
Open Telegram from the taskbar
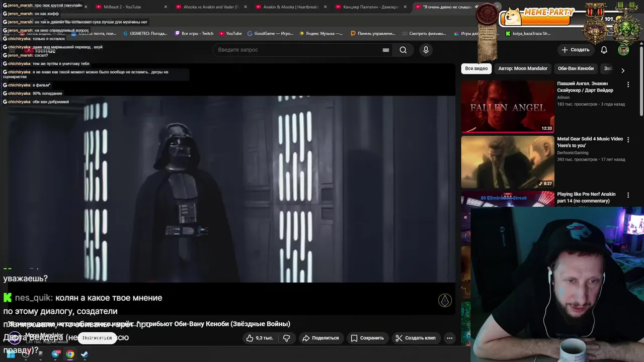coord(55,354)
